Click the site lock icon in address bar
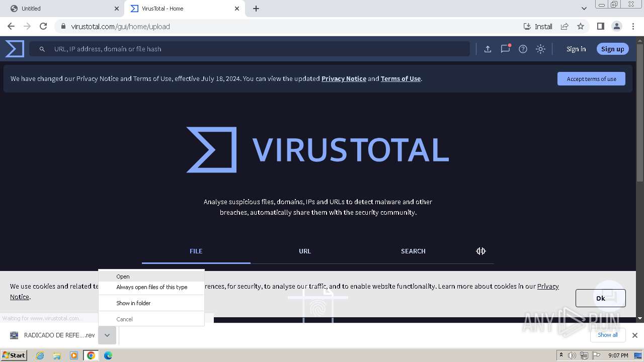Image resolution: width=644 pixels, height=362 pixels. [63, 26]
